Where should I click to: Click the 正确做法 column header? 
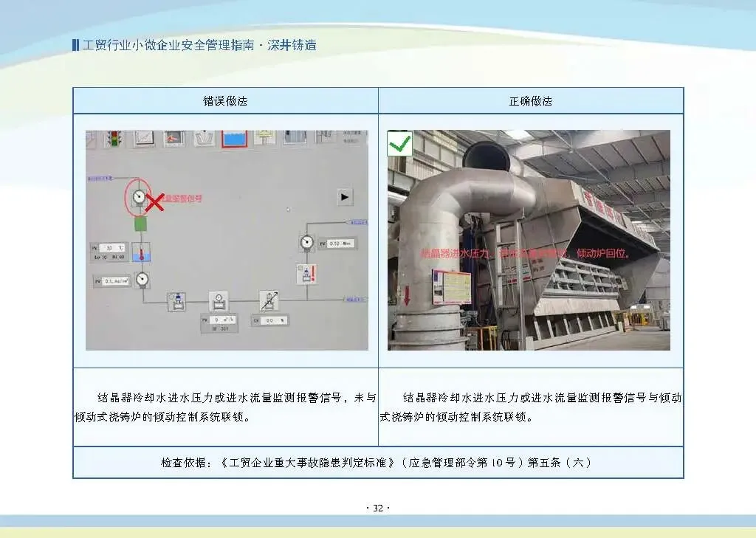[530, 101]
